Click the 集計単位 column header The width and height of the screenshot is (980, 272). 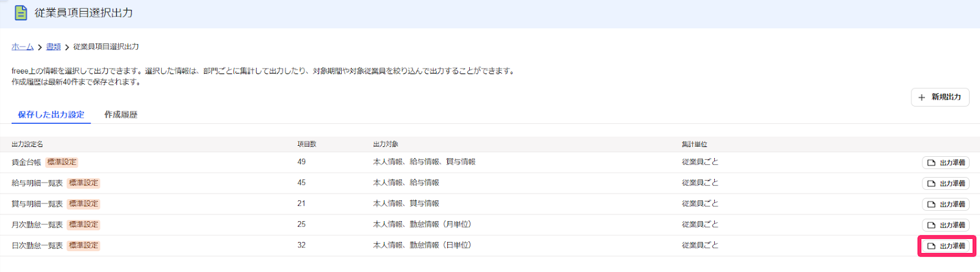coord(695,144)
